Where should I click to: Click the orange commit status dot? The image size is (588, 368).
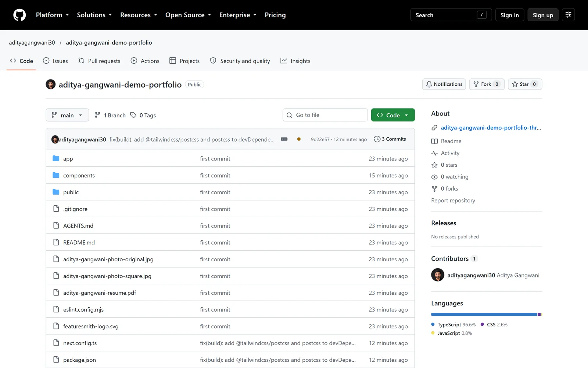pos(299,139)
